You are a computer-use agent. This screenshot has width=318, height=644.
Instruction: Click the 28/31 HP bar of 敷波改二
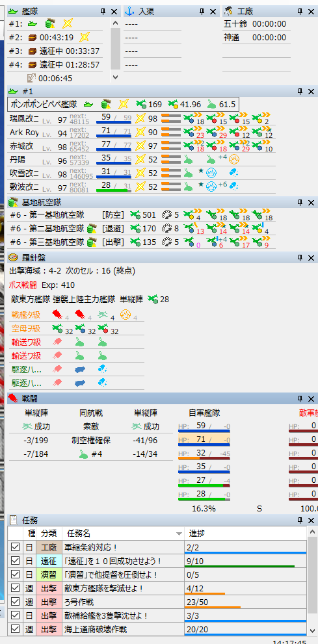(x=114, y=186)
